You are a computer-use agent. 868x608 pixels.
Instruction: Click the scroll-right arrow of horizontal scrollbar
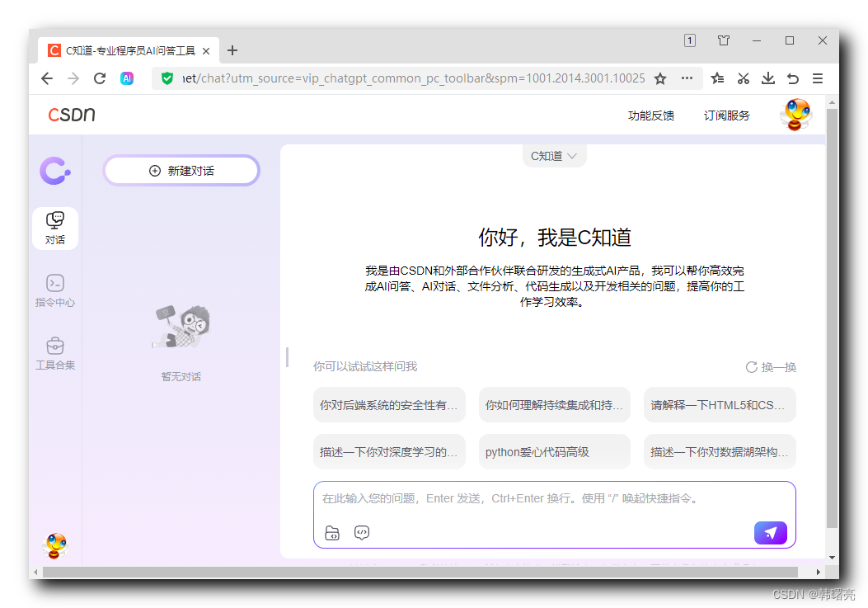pos(819,572)
